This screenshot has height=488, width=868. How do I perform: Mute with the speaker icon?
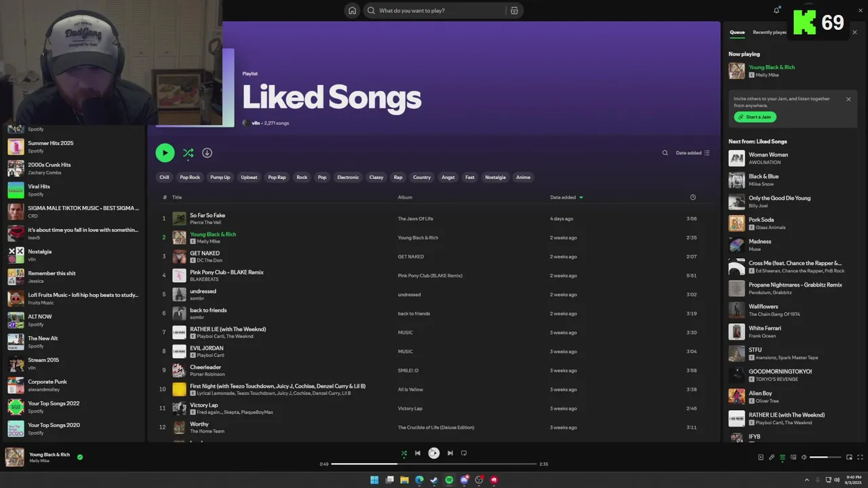(x=804, y=457)
